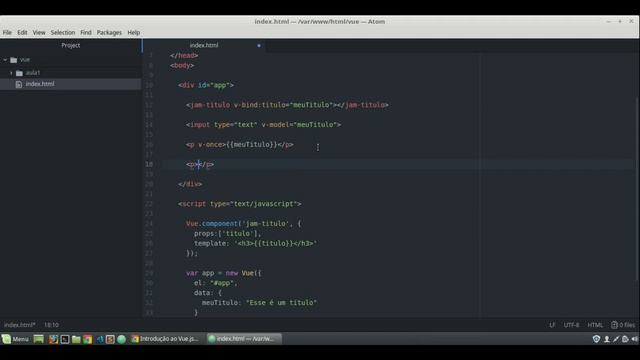Change LF line ending in status bar

click(x=552, y=325)
